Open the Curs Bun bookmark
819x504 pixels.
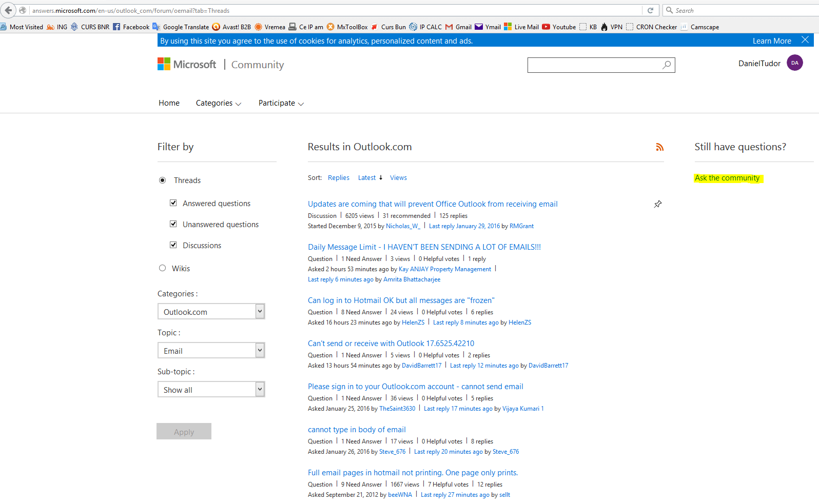[x=388, y=27]
